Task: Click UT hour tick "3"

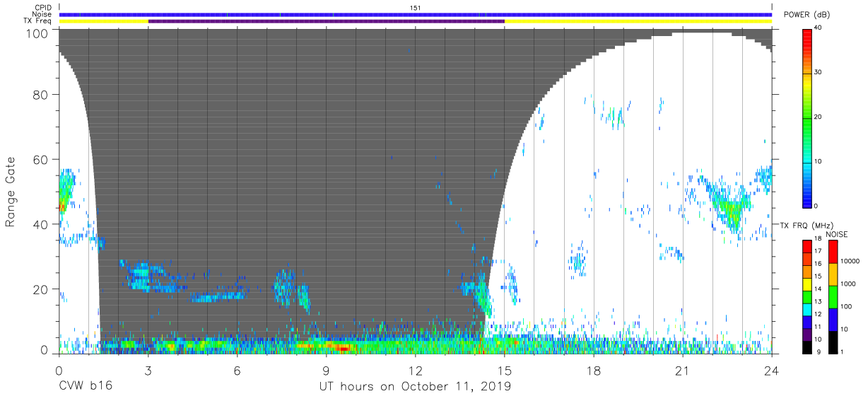Action: pyautogui.click(x=148, y=370)
